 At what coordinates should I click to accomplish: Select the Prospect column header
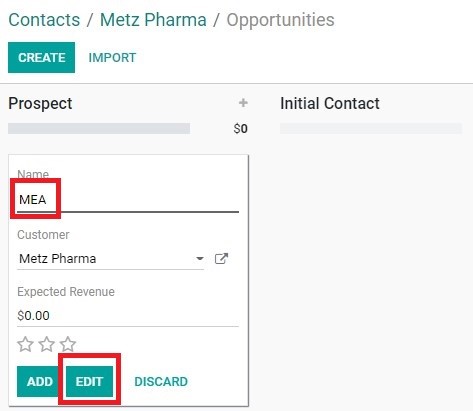(x=40, y=103)
